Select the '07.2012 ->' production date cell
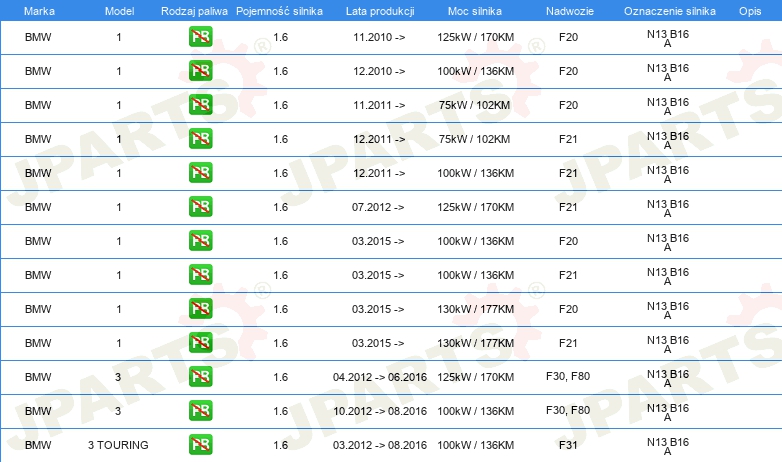782x462 pixels. [378, 207]
